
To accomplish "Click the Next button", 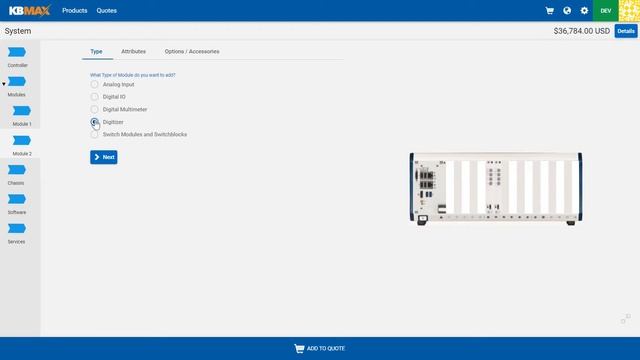I will tap(104, 157).
